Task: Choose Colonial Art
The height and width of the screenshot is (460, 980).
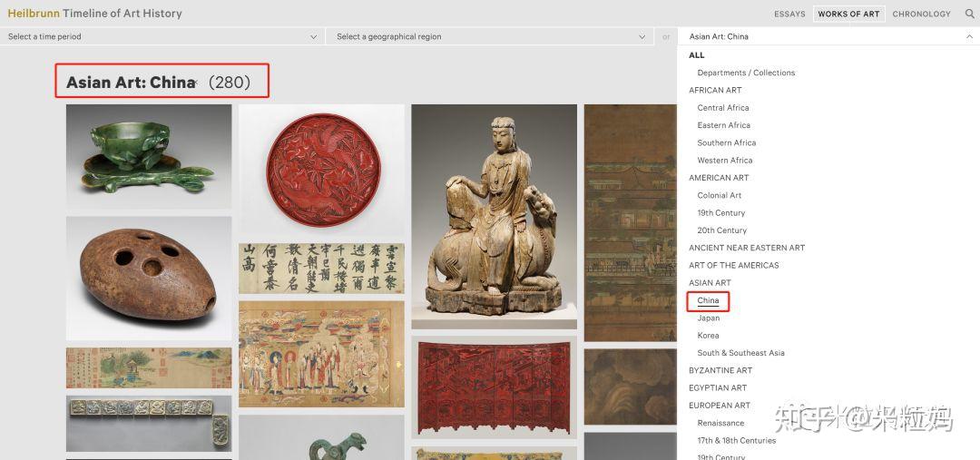Action: coord(720,195)
